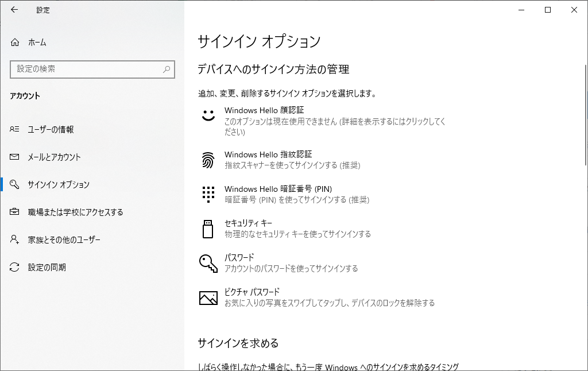Open ユーザーの情報 in the sidebar
Viewport: 588px width, 371px height.
pyautogui.click(x=51, y=130)
